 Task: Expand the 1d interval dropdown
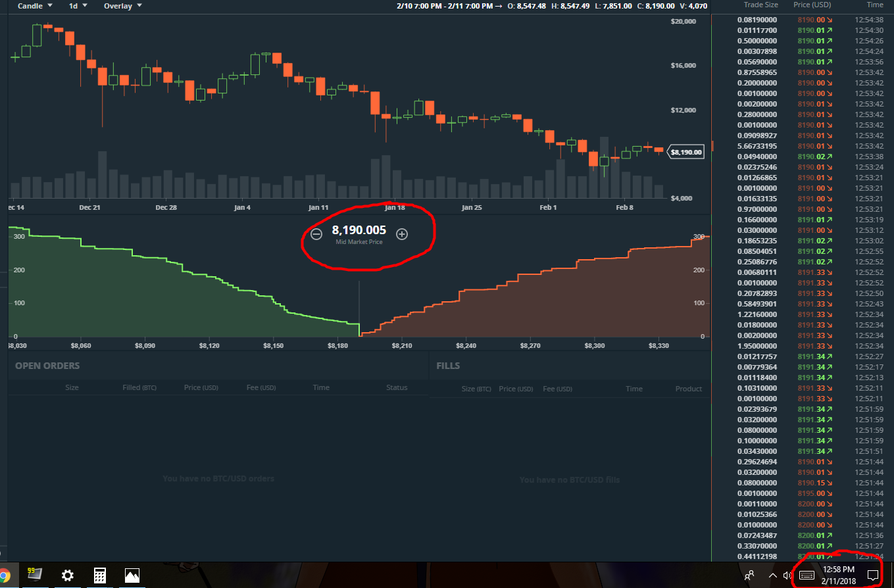click(78, 6)
